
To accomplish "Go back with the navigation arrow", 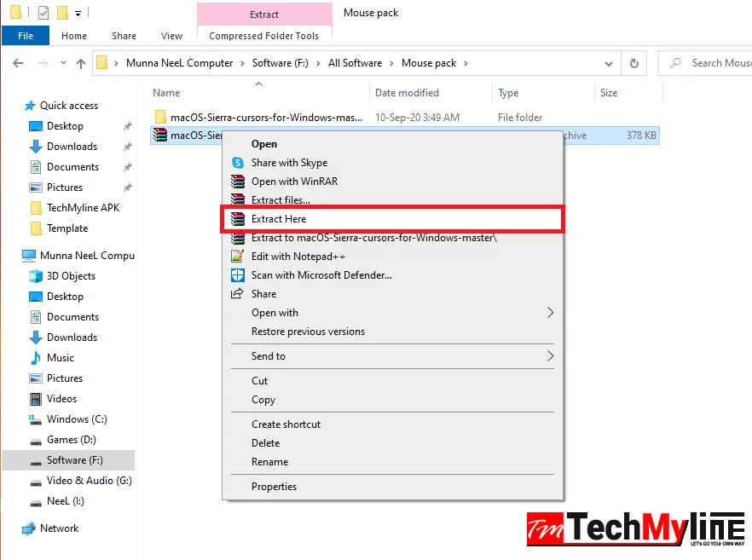I will tap(17, 62).
